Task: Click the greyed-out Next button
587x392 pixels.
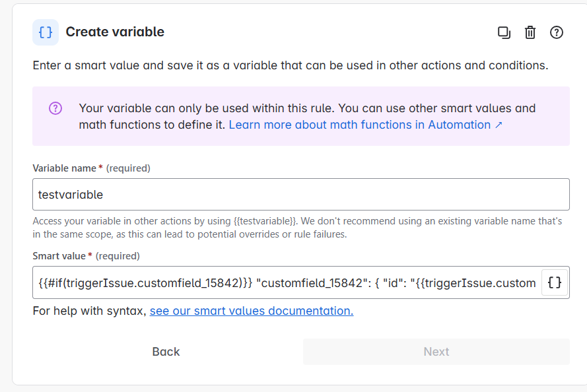Action: (x=436, y=352)
